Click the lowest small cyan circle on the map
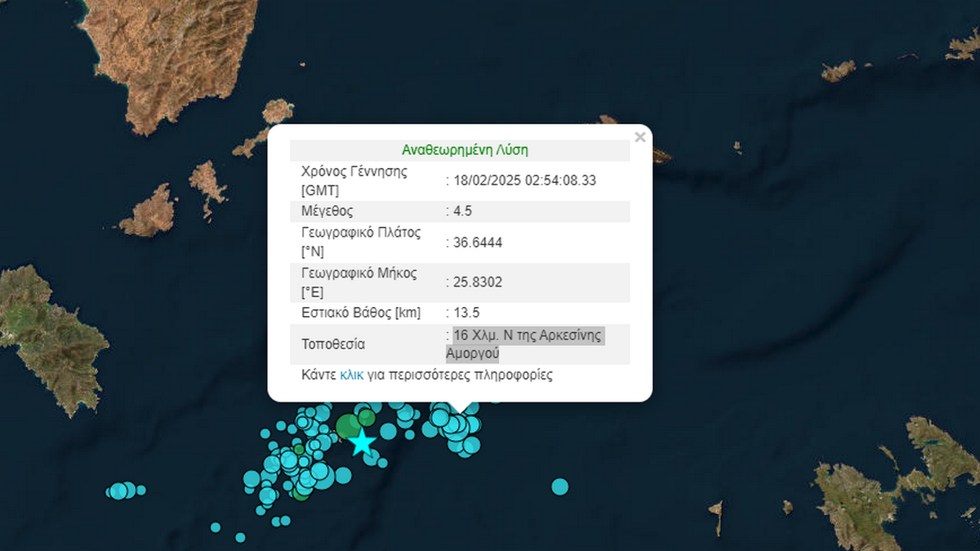The image size is (980, 551). pyautogui.click(x=240, y=537)
